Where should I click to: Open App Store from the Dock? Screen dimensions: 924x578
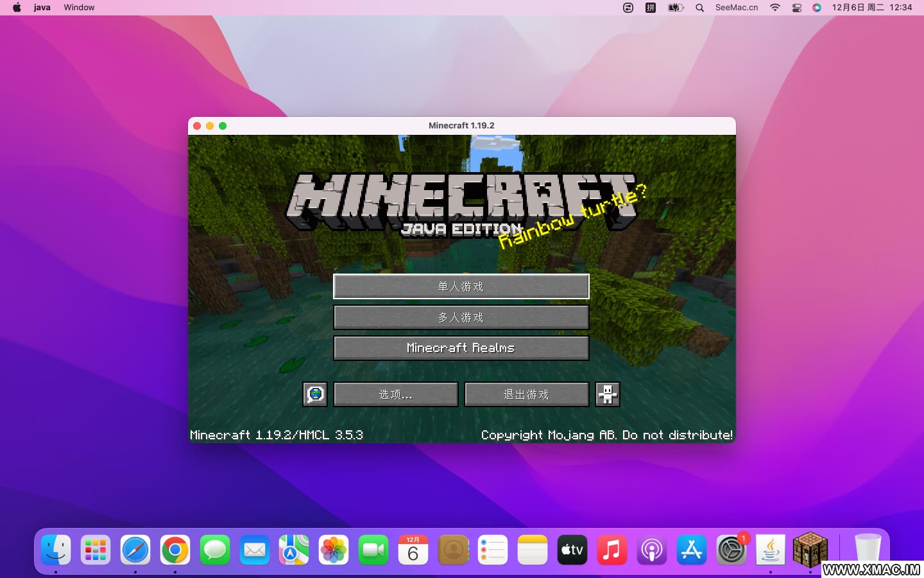tap(692, 550)
